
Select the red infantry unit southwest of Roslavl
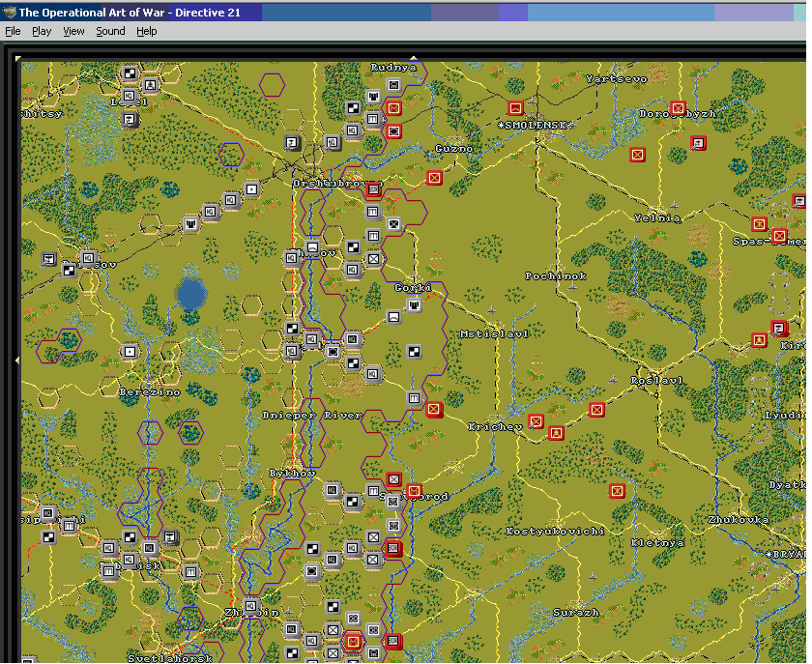click(596, 410)
